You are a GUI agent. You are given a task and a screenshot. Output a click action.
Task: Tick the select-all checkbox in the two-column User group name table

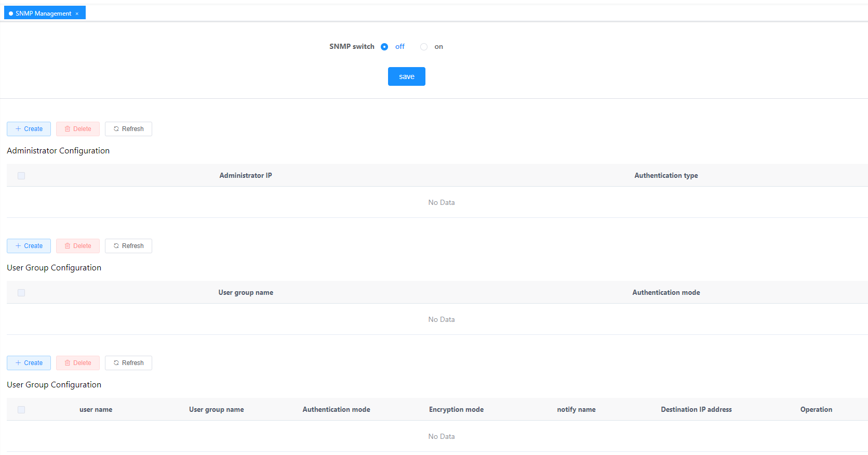[x=21, y=293]
